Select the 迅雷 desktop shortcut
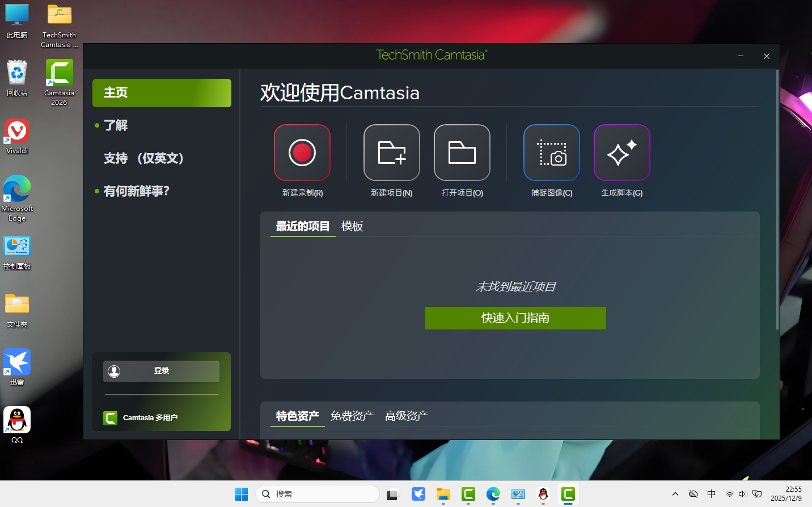Viewport: 812px width, 507px height. (x=17, y=367)
